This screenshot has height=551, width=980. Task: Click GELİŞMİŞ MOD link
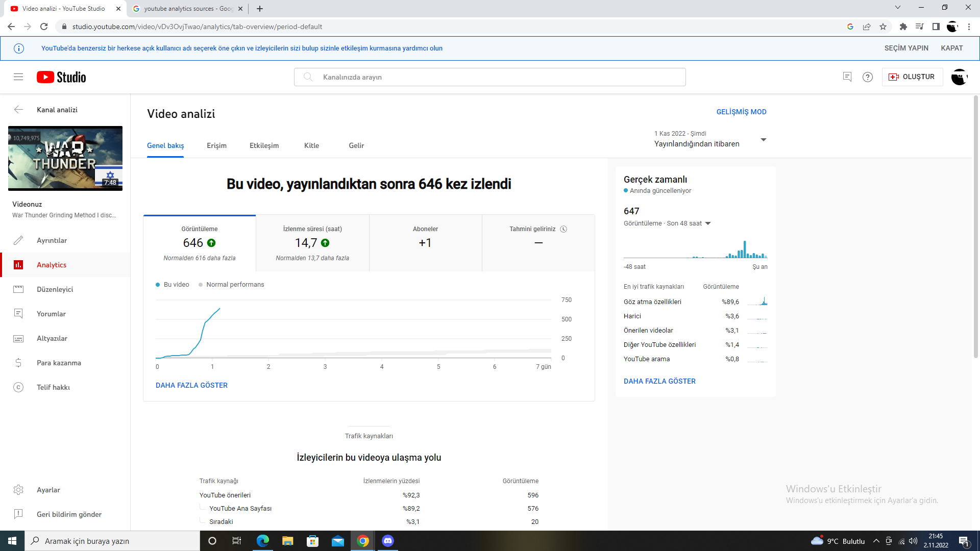coord(741,112)
